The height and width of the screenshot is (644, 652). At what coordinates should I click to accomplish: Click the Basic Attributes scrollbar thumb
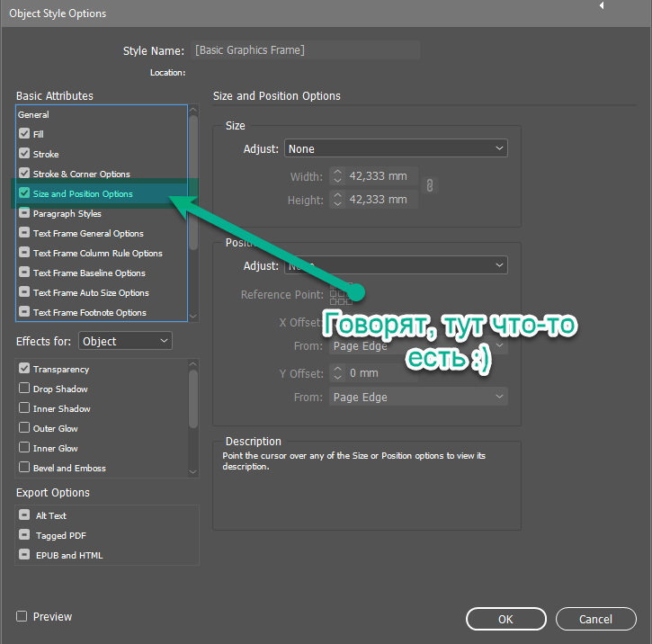click(193, 182)
